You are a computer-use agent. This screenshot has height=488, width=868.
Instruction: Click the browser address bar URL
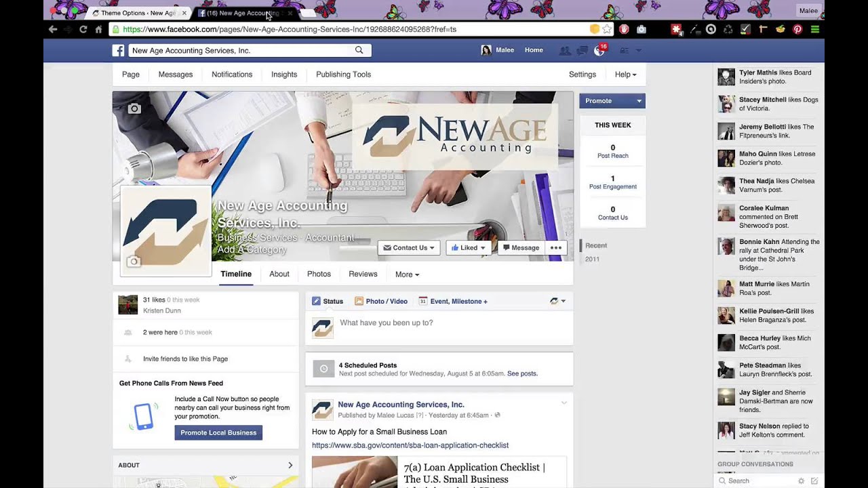(x=290, y=30)
